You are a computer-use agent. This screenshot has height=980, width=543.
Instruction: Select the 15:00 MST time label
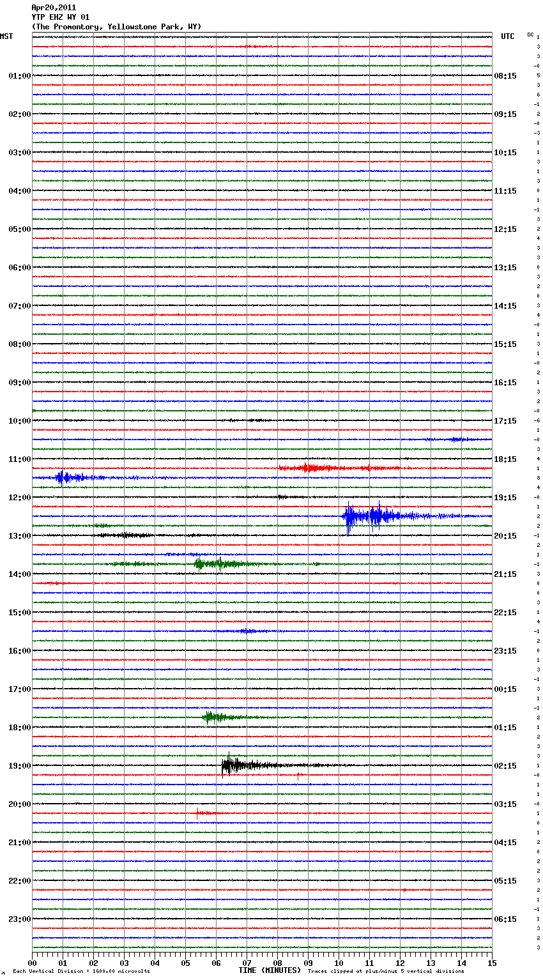point(20,613)
